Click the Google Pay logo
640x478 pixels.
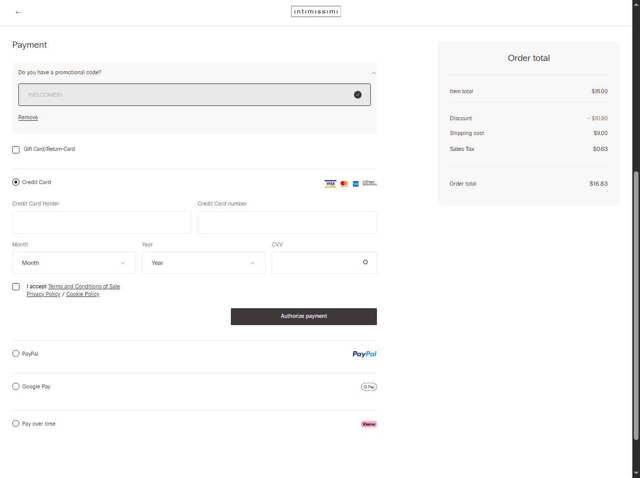369,387
